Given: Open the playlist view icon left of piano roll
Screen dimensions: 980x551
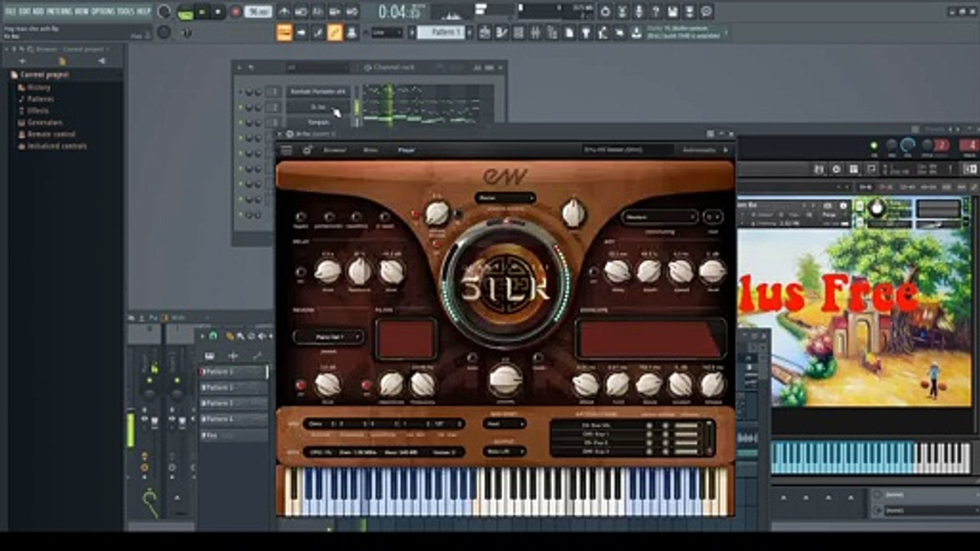Looking at the screenshot, I should [485, 32].
